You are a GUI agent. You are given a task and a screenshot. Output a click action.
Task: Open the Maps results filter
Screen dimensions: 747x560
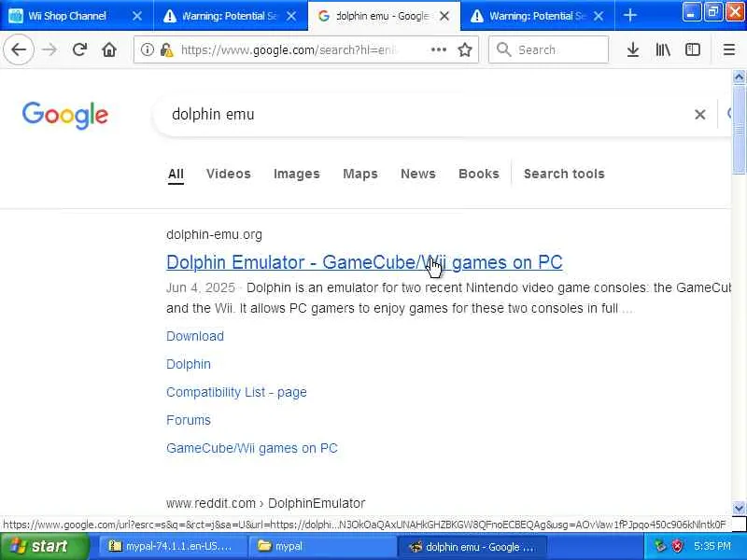point(360,174)
